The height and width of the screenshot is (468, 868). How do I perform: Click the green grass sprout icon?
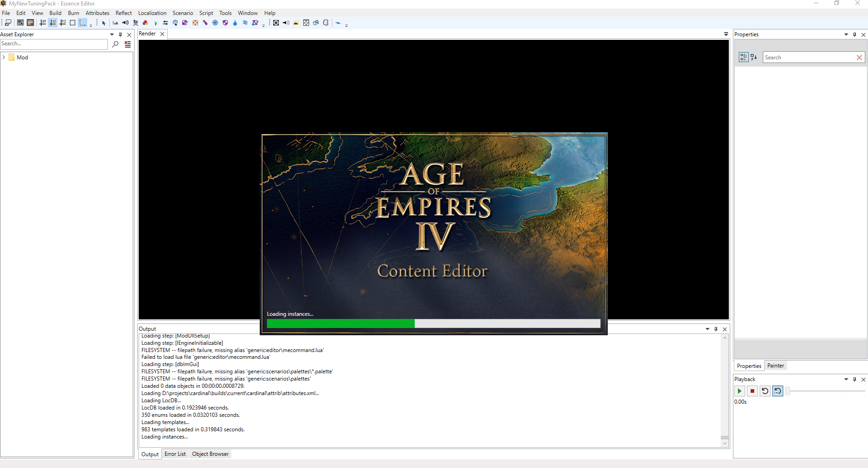coord(155,23)
